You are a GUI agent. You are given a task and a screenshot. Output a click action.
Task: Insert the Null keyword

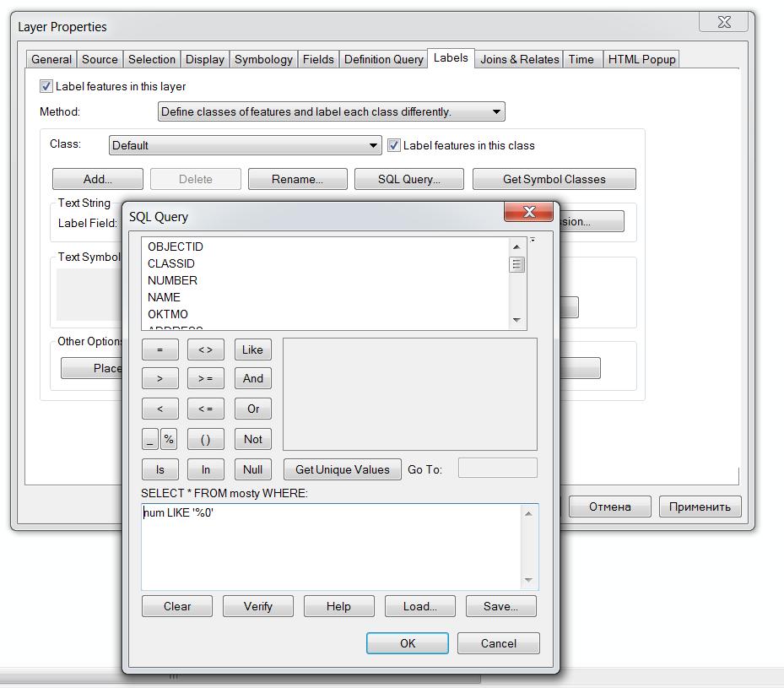(253, 469)
